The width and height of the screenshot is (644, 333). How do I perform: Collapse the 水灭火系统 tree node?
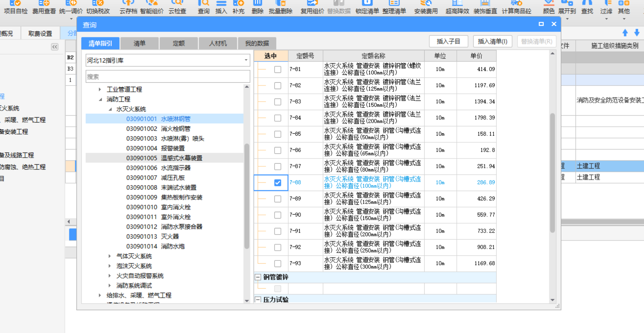point(110,109)
